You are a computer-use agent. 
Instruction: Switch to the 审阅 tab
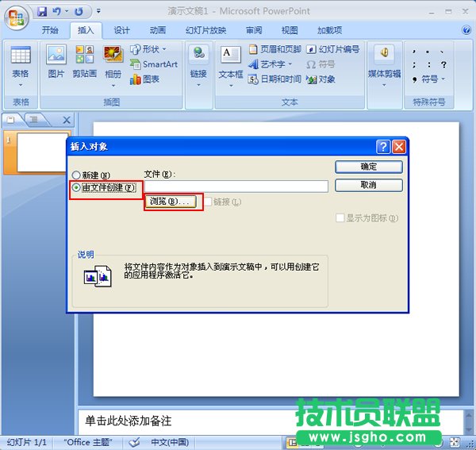pos(254,30)
